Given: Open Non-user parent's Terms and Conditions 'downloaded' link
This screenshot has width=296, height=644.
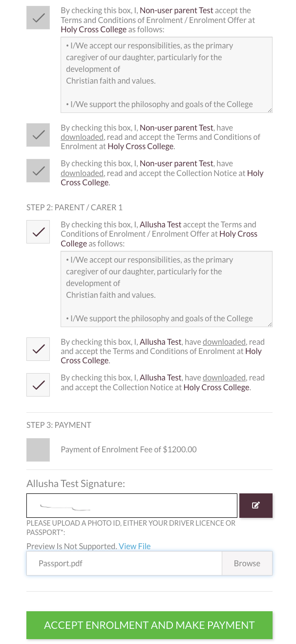Looking at the screenshot, I should (82, 137).
